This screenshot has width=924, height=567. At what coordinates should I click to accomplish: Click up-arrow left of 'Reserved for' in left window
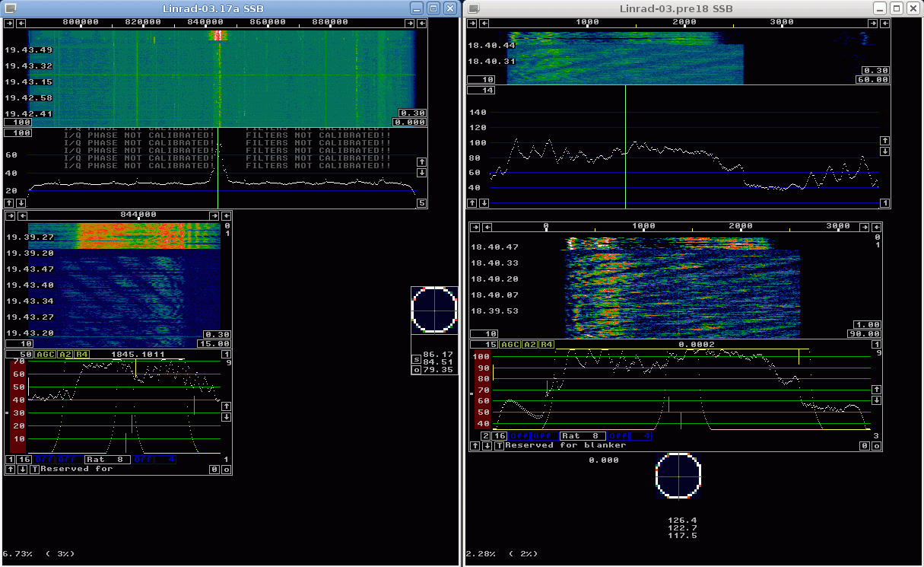point(10,469)
